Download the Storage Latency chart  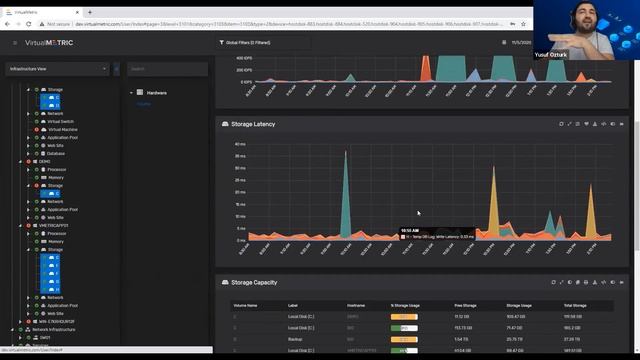pyautogui.click(x=595, y=124)
